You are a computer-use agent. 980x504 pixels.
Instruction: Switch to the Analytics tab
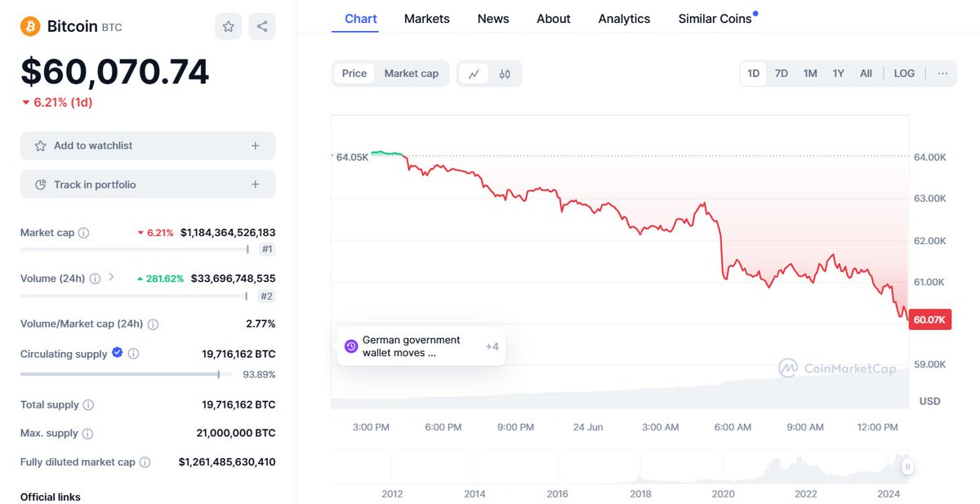624,19
